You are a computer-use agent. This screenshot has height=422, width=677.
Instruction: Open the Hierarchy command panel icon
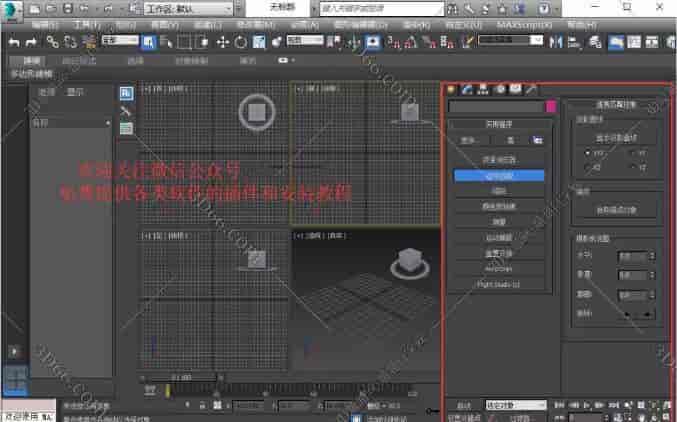[484, 90]
